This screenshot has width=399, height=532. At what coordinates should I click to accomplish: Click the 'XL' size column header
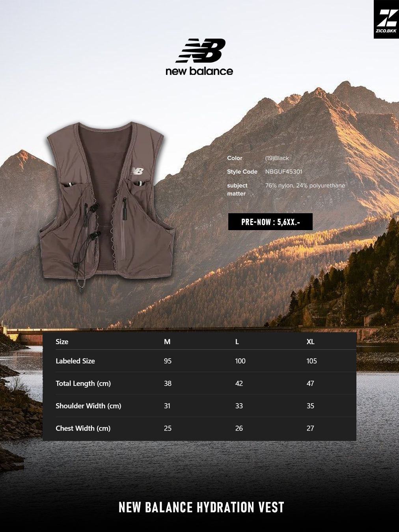pyautogui.click(x=311, y=342)
